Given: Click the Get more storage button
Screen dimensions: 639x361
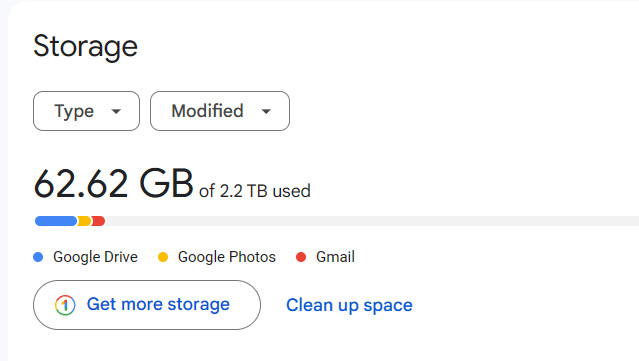Looking at the screenshot, I should (147, 305).
